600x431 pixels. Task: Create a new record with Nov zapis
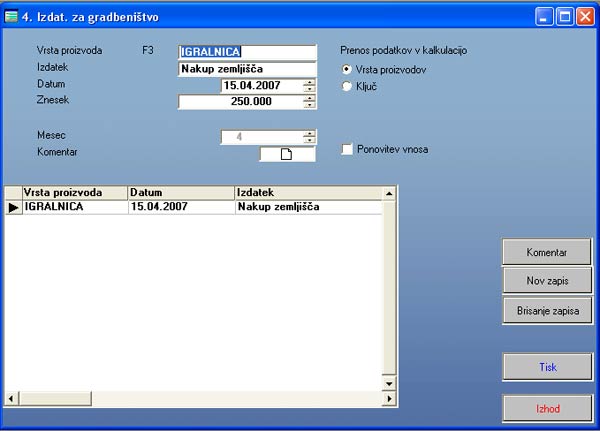coord(546,281)
